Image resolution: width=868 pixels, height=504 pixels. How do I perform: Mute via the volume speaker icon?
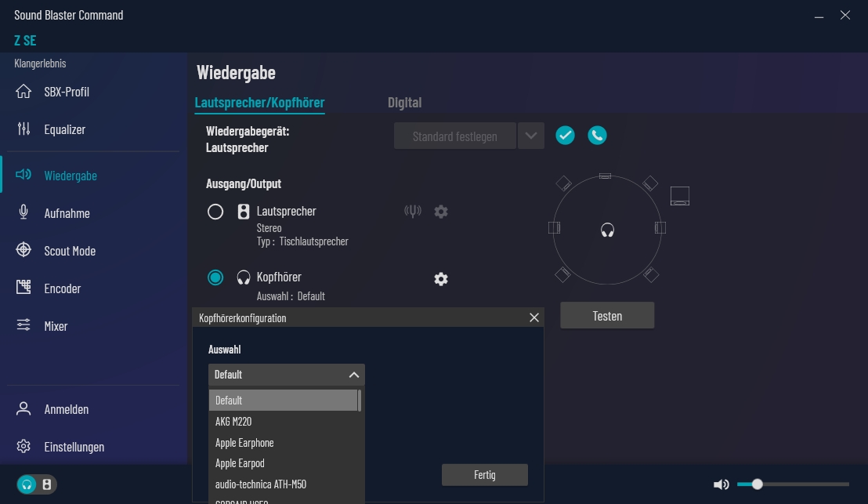point(721,484)
